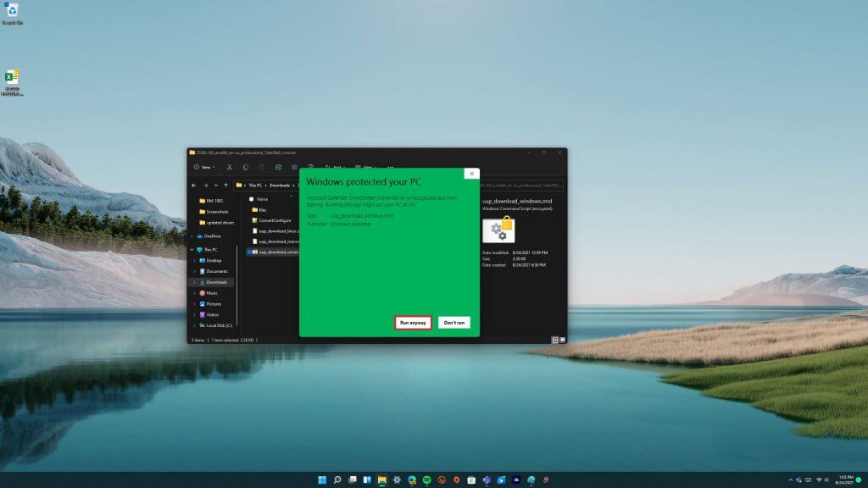Click the Copy icon in Explorer toolbar
868x488 pixels.
pos(246,167)
